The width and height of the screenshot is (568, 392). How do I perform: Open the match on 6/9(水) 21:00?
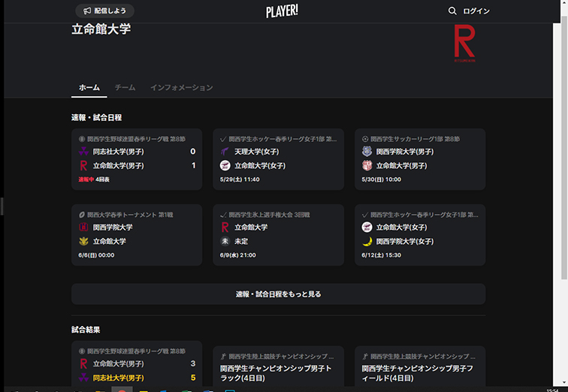coord(278,235)
